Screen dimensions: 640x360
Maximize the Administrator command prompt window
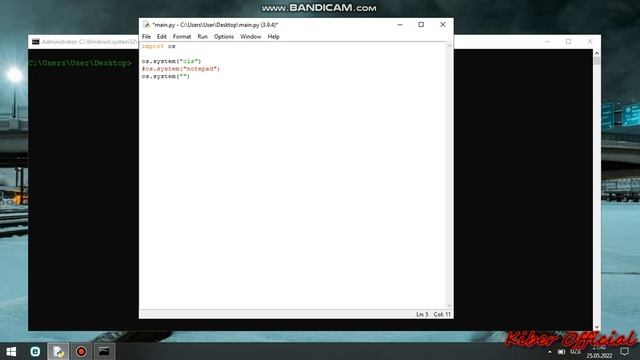point(568,42)
